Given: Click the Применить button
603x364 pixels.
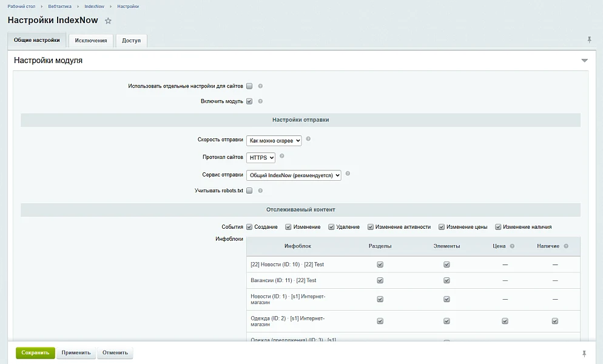Looking at the screenshot, I should click(76, 352).
